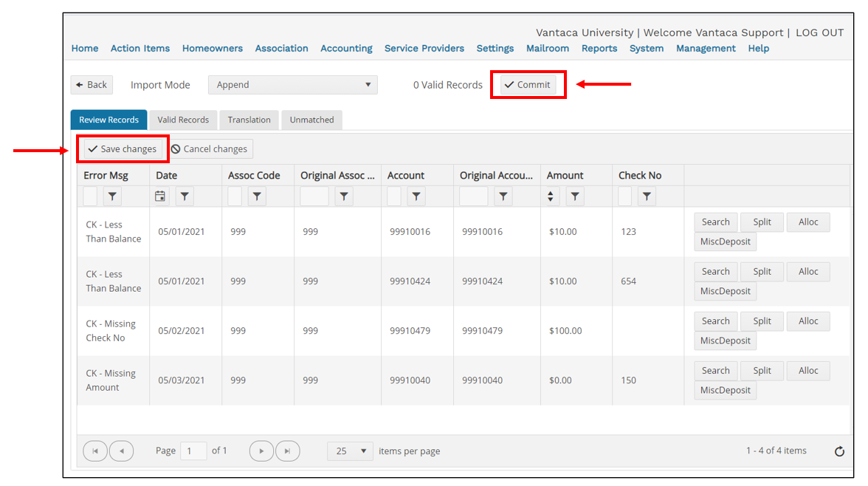
Task: Go to the last page of records
Action: (288, 451)
